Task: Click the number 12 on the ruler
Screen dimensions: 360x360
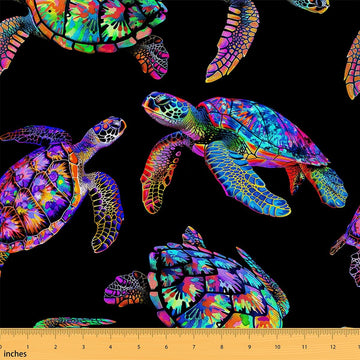Action: (333, 347)
